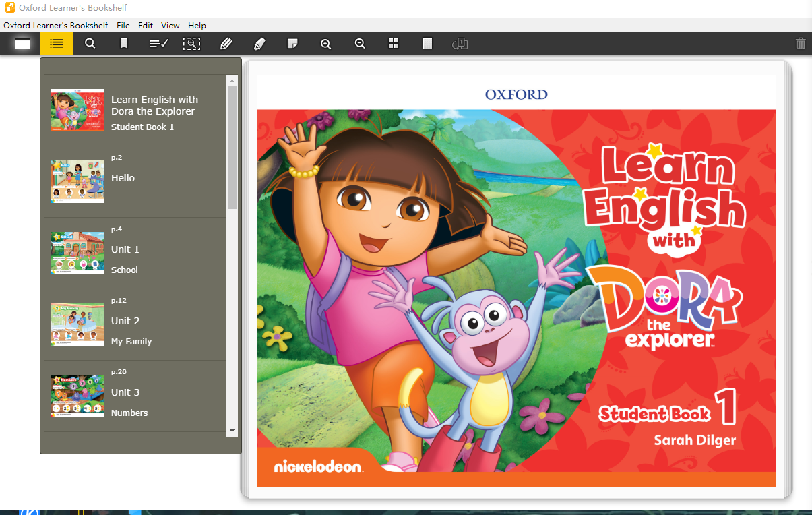Screen dimensions: 812x515
Task: Select the Unit 2 My Family thumbnail
Action: point(77,324)
